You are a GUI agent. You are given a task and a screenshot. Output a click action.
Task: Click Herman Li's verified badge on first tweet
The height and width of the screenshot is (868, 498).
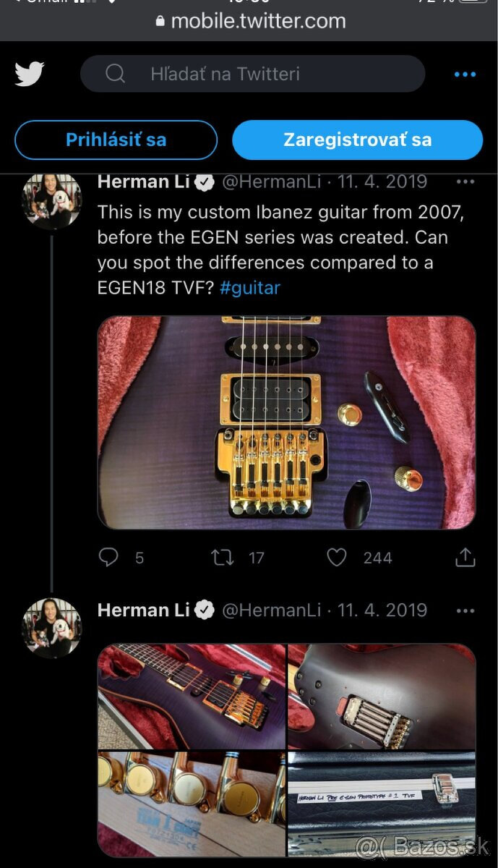tap(205, 182)
